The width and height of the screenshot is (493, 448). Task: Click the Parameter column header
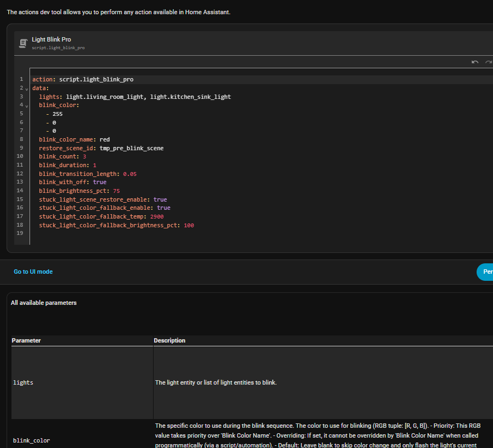(x=26, y=340)
